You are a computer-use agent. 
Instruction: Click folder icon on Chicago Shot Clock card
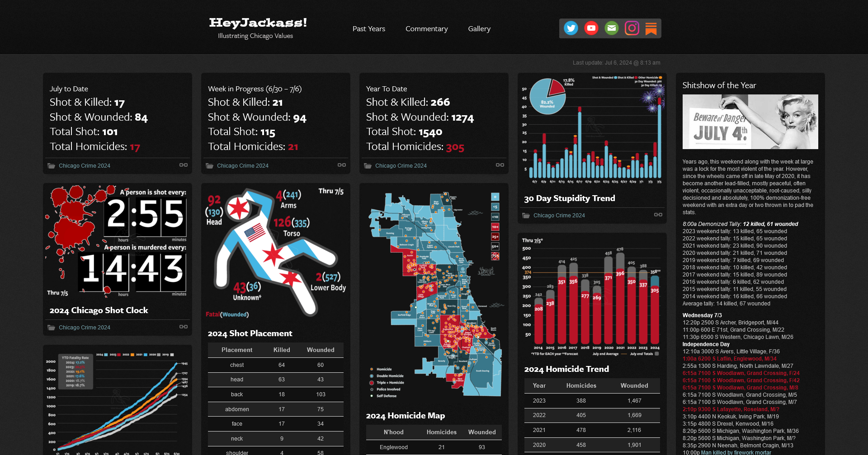tap(52, 328)
